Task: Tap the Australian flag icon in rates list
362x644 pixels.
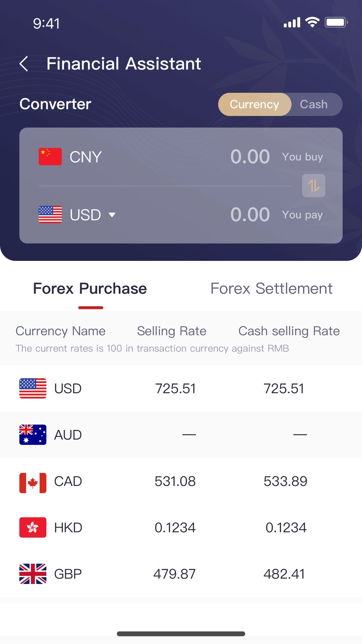Action: [33, 435]
